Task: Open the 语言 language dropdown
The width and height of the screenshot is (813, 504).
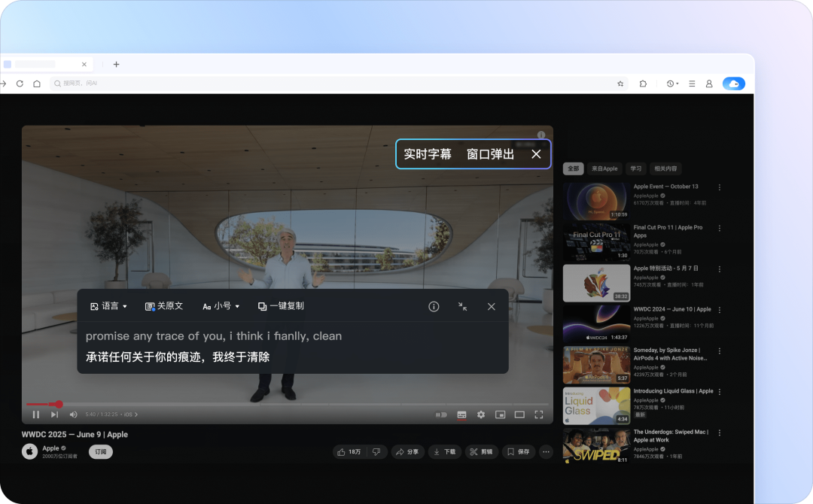Action: [x=108, y=306]
